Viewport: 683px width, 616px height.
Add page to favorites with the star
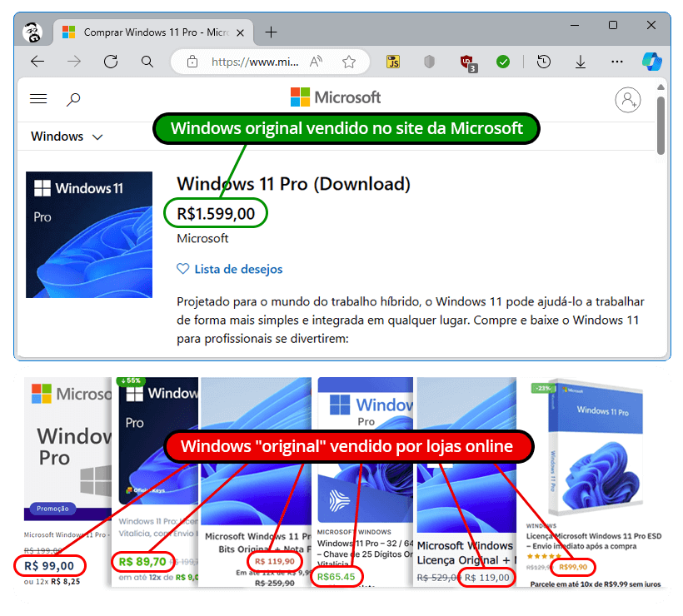click(349, 62)
